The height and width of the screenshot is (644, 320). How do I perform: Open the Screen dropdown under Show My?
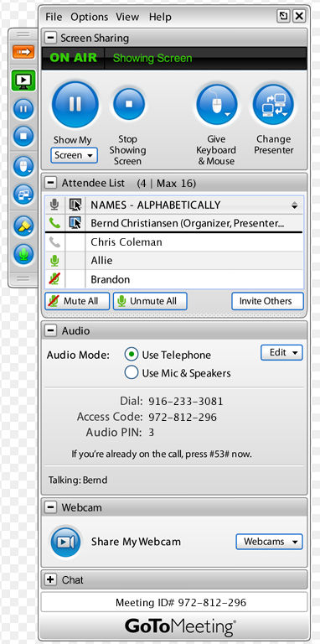75,155
